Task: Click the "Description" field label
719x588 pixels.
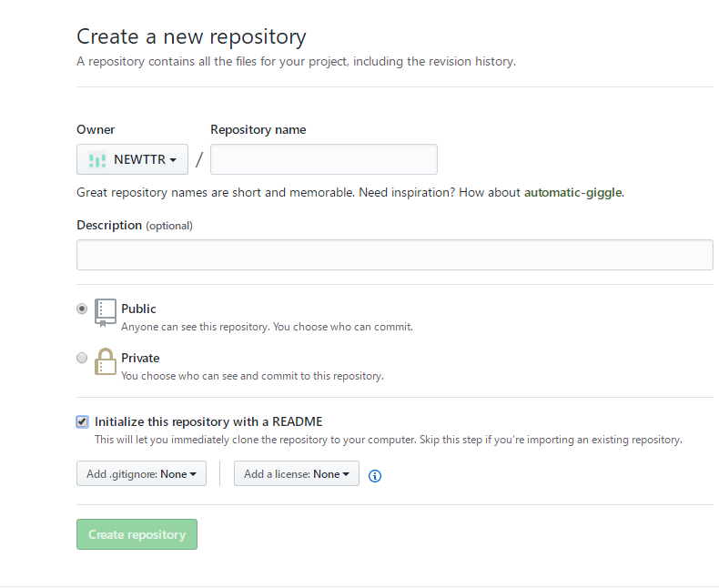Action: (x=109, y=225)
